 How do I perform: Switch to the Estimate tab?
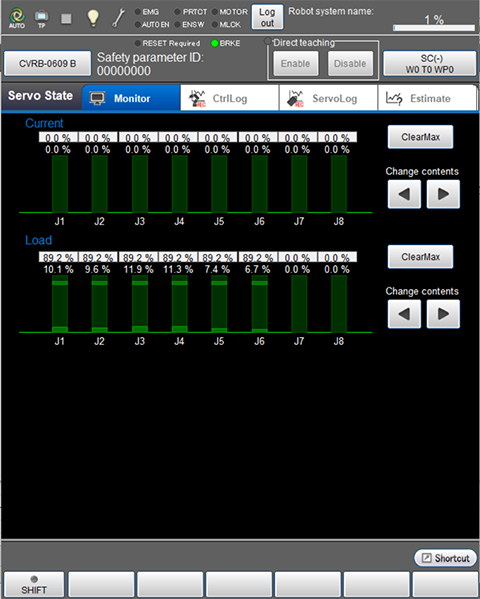coord(427,98)
